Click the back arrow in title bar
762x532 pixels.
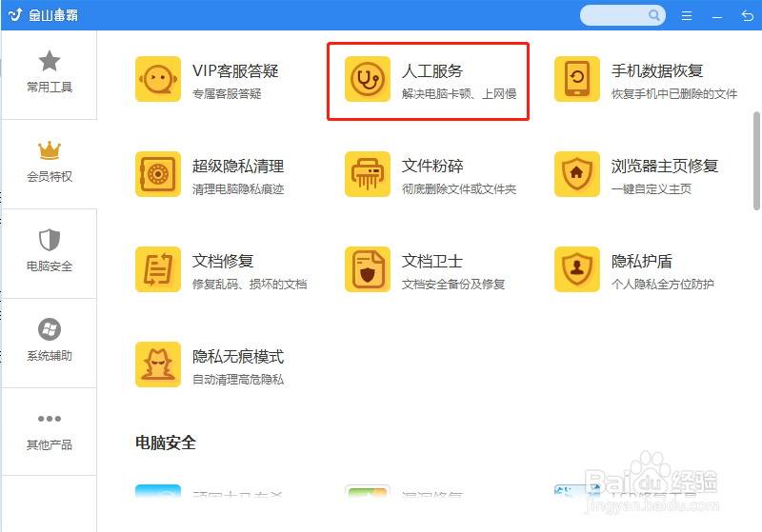pos(748,16)
